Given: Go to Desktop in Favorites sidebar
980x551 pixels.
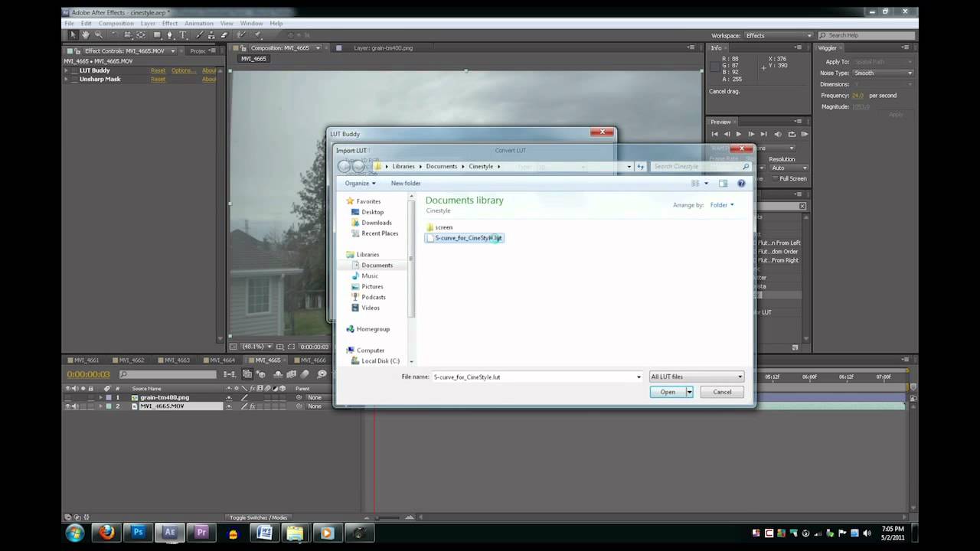Looking at the screenshot, I should point(367,212).
